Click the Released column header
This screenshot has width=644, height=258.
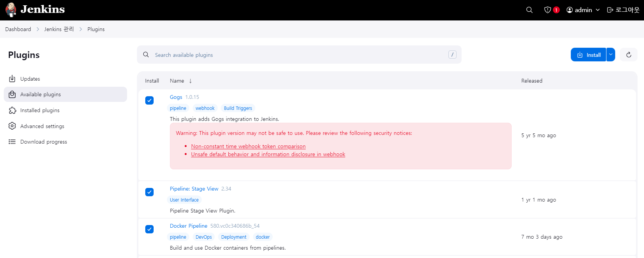point(532,81)
